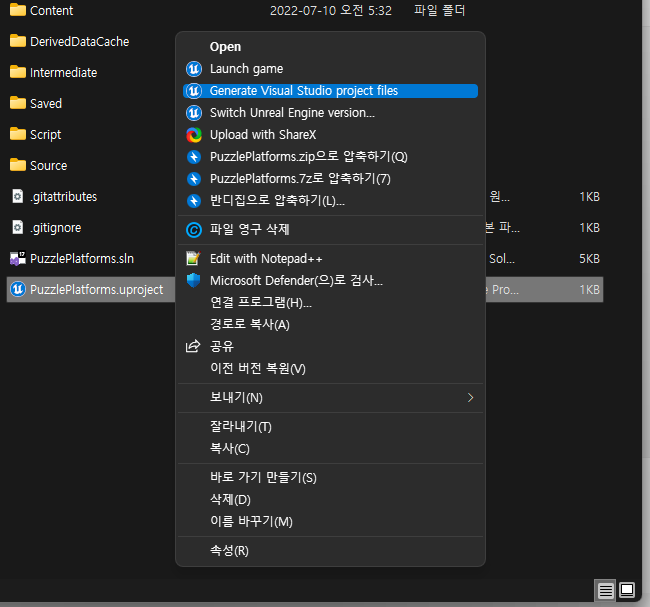Click the ShareX icon in the context menu
This screenshot has height=607, width=650.
pyautogui.click(x=194, y=135)
